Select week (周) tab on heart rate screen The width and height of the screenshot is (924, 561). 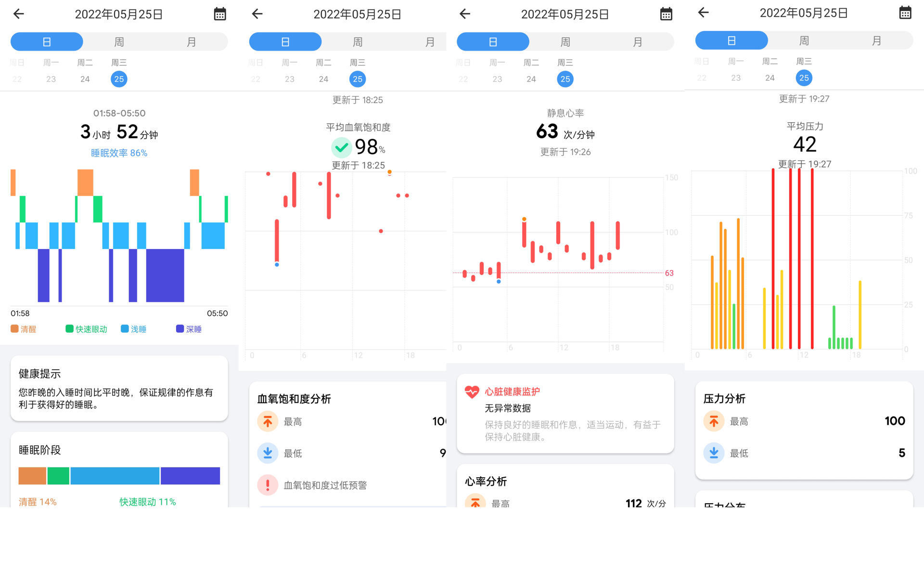tap(565, 42)
